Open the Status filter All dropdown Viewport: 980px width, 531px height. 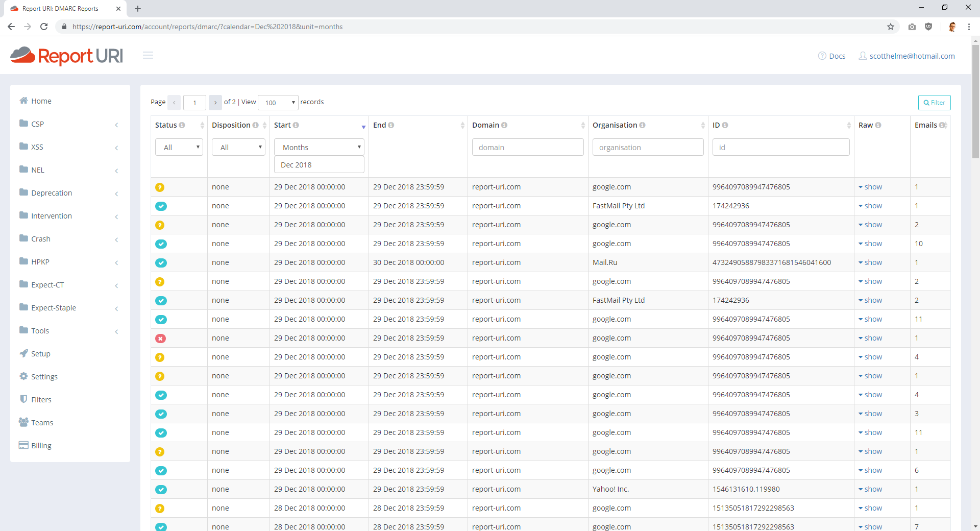[x=179, y=148]
